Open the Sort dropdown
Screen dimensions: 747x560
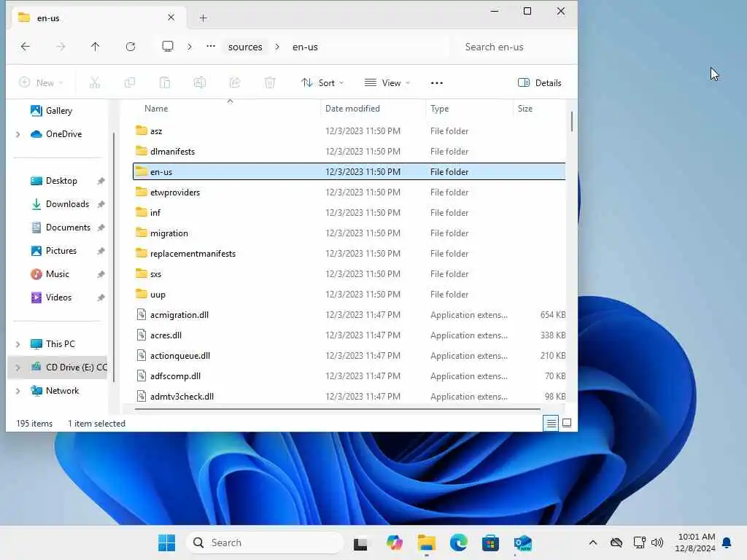(322, 83)
